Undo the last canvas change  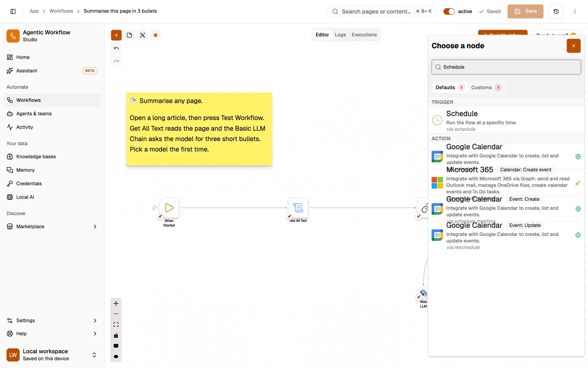tap(116, 48)
